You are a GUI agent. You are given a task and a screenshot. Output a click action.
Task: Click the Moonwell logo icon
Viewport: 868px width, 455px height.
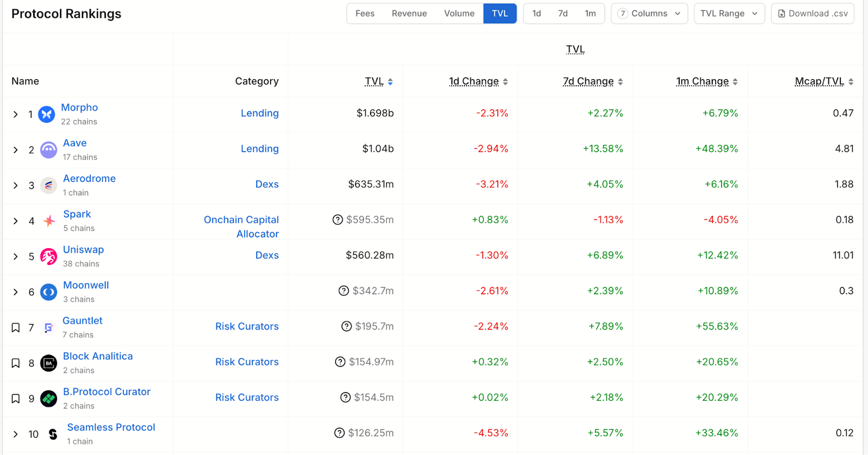48,292
